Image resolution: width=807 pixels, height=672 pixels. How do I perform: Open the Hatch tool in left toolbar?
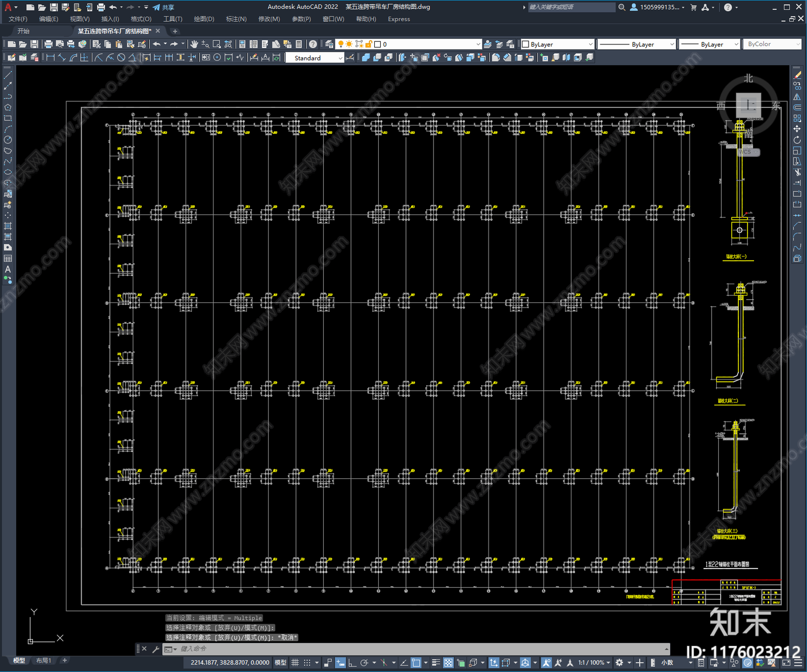coord(8,226)
